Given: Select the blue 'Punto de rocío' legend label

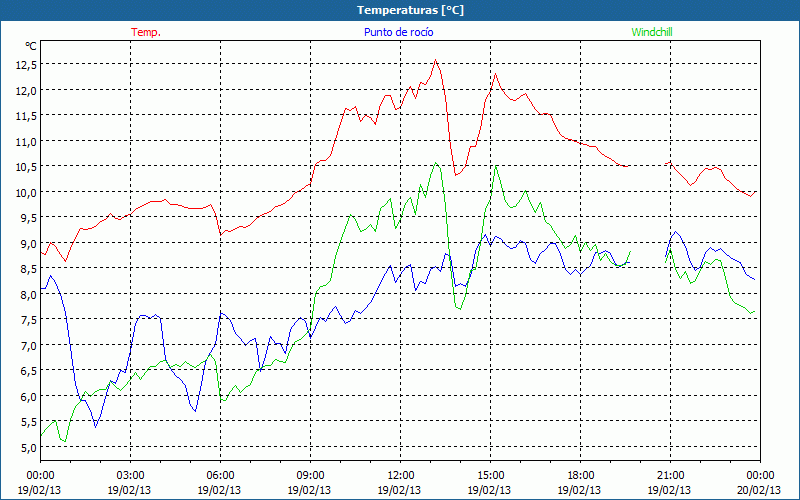Looking at the screenshot, I should click(x=398, y=32).
